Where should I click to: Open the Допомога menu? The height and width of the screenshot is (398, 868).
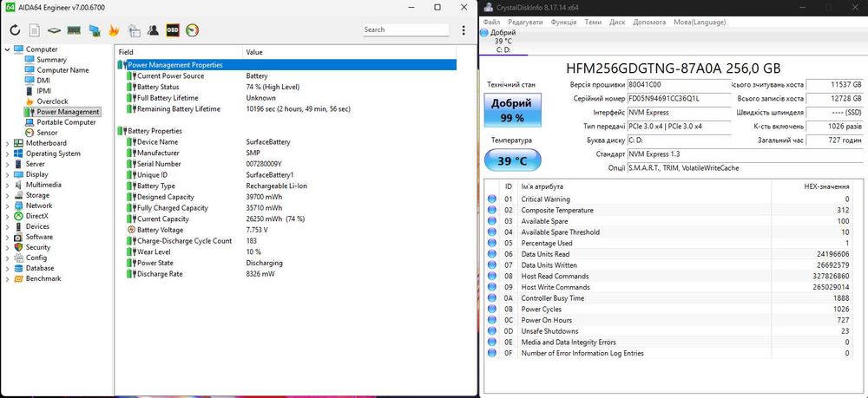click(649, 23)
